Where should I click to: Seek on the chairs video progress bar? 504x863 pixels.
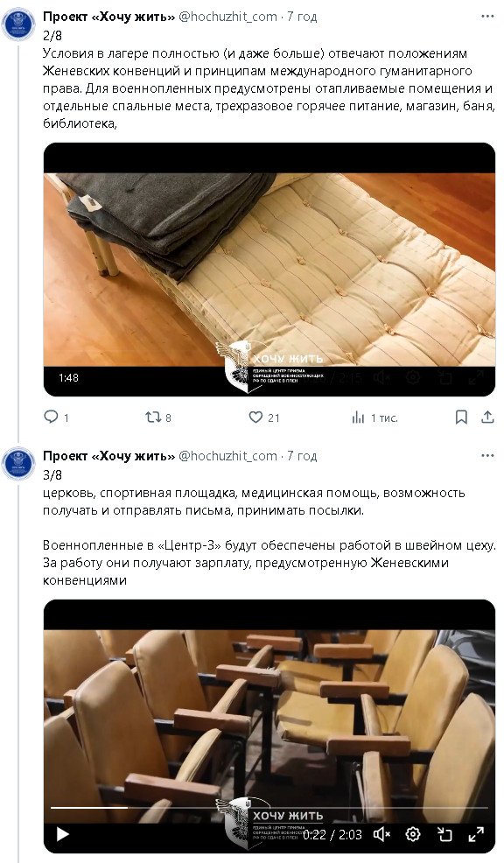tap(269, 808)
